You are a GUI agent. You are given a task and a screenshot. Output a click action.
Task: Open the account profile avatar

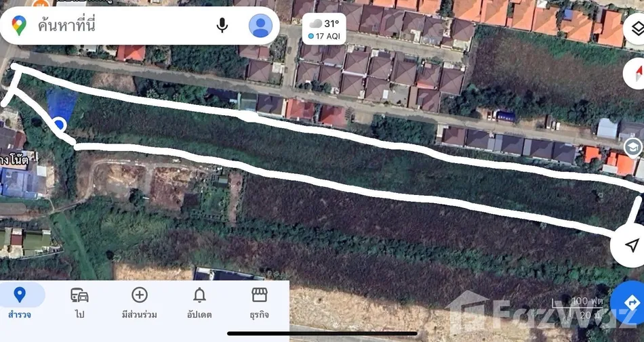(x=260, y=26)
